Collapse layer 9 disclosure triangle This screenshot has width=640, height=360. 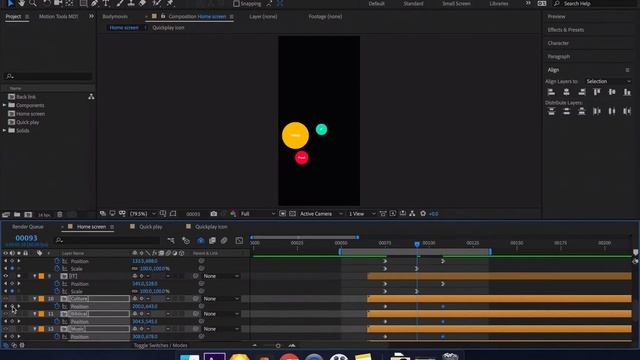point(35,276)
